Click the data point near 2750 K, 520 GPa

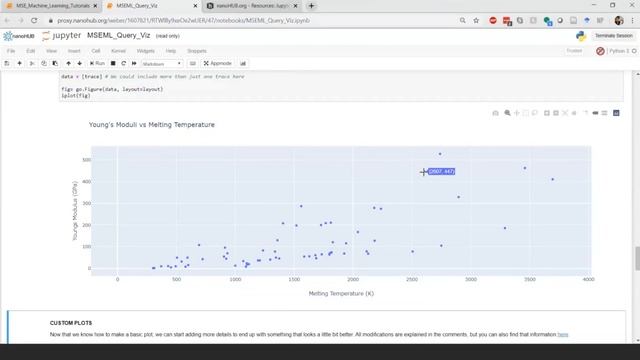point(440,154)
